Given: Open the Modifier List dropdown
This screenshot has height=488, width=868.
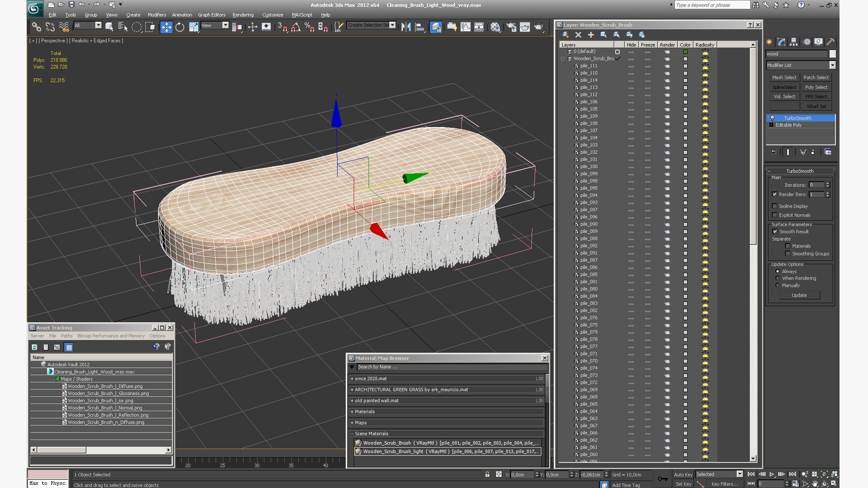Looking at the screenshot, I should click(832, 65).
